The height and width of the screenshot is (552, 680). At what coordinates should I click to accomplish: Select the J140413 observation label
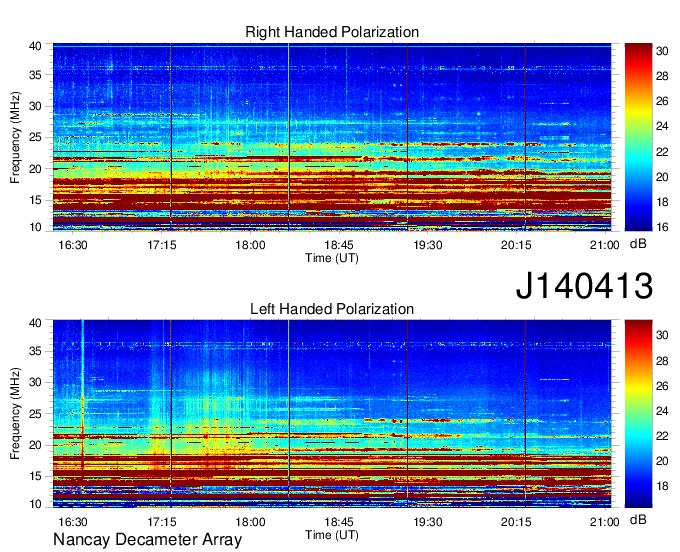(584, 286)
